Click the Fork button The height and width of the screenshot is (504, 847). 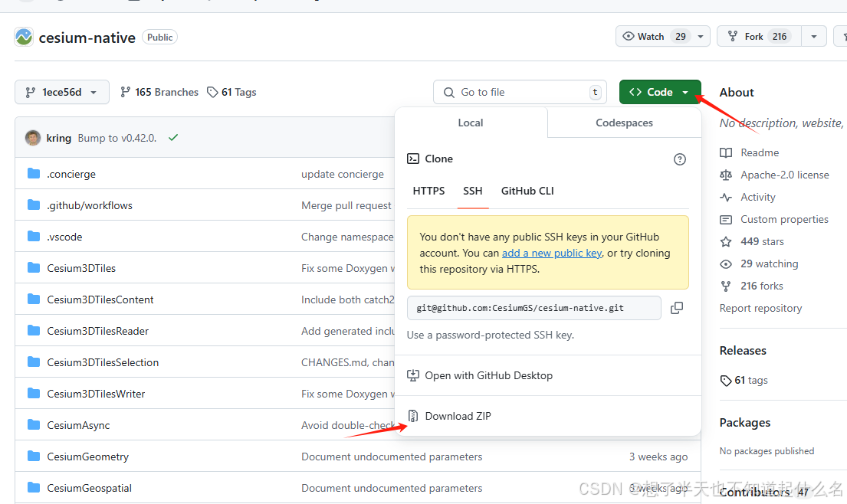(760, 36)
